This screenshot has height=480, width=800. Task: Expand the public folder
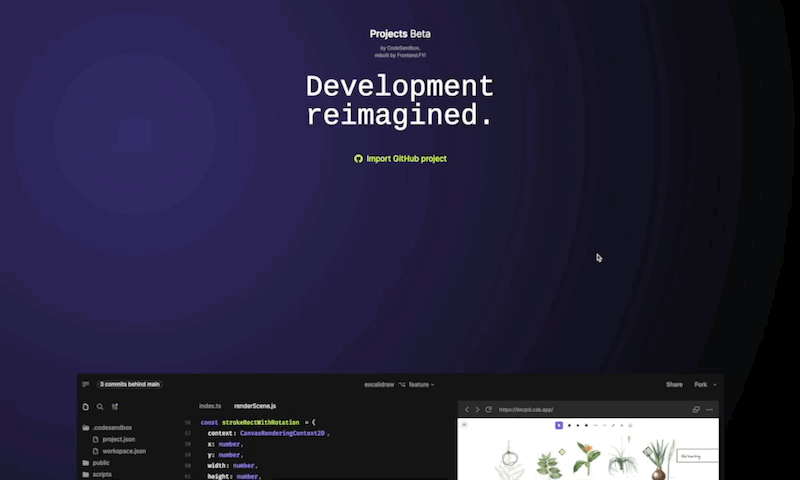[101, 463]
